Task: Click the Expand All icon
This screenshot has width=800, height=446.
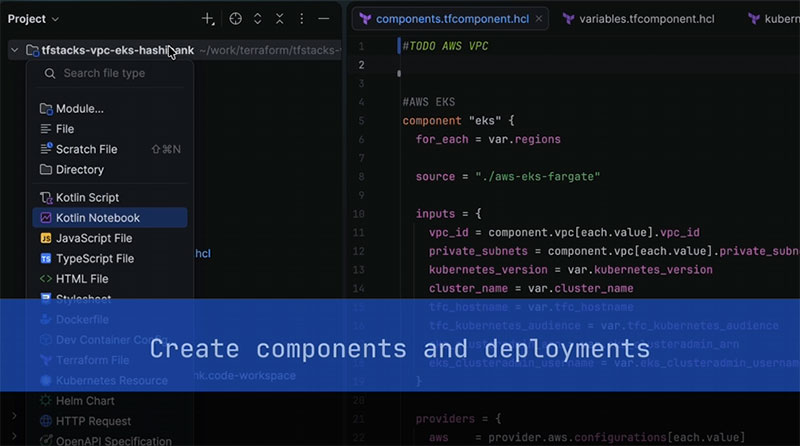Action: (257, 19)
